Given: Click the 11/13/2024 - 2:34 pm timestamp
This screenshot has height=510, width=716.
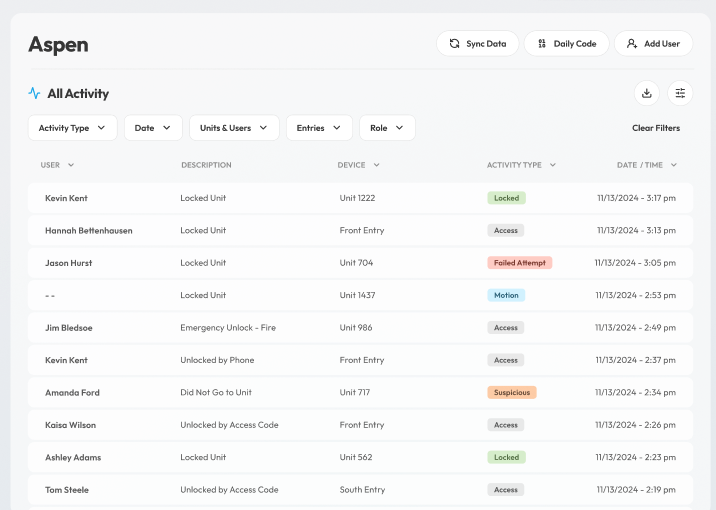Looking at the screenshot, I should (x=635, y=392).
